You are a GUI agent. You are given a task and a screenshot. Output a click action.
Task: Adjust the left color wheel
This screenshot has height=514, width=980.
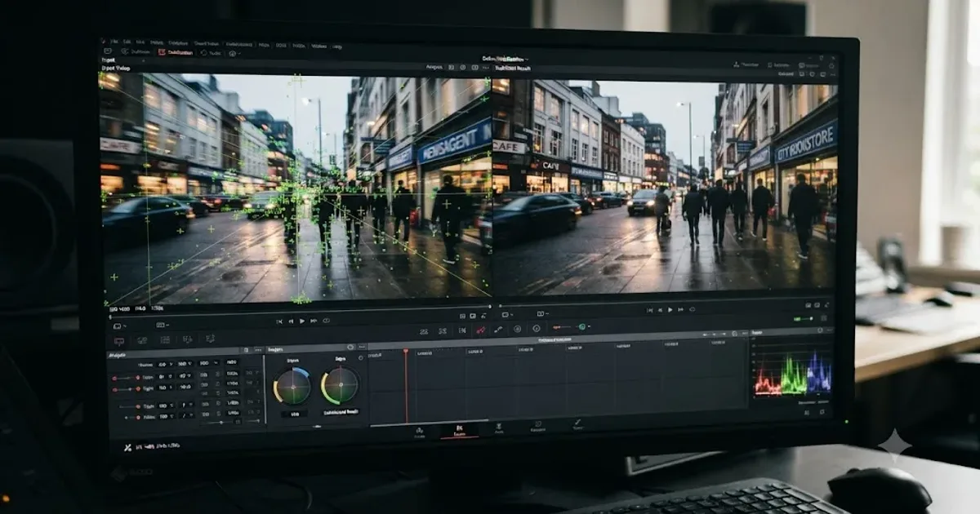[292, 386]
